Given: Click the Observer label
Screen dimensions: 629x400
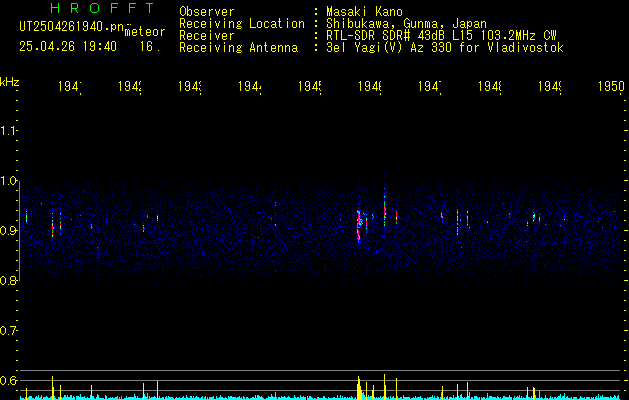Looking at the screenshot, I should point(207,12).
